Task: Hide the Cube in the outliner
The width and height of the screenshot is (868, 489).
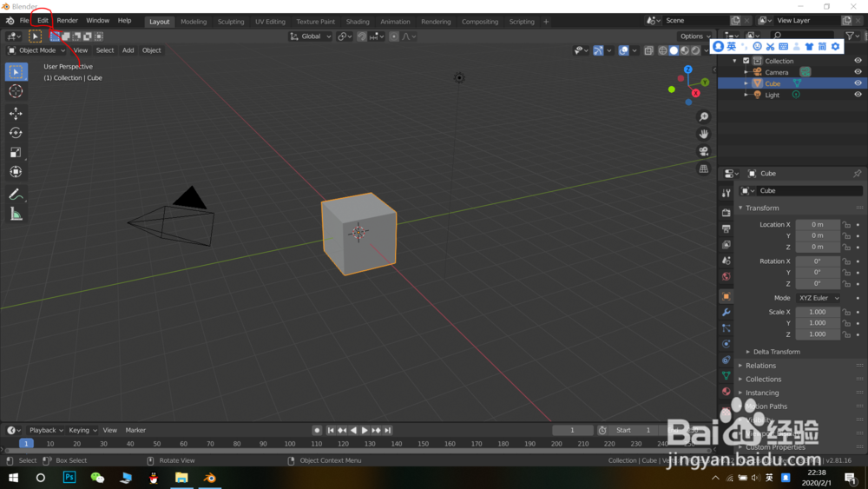Action: point(858,83)
